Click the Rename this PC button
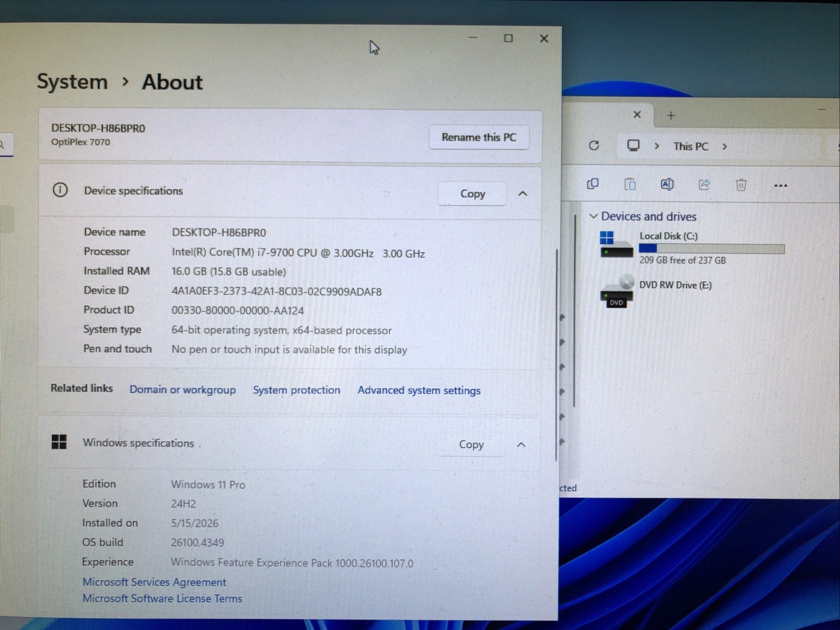 coord(479,137)
